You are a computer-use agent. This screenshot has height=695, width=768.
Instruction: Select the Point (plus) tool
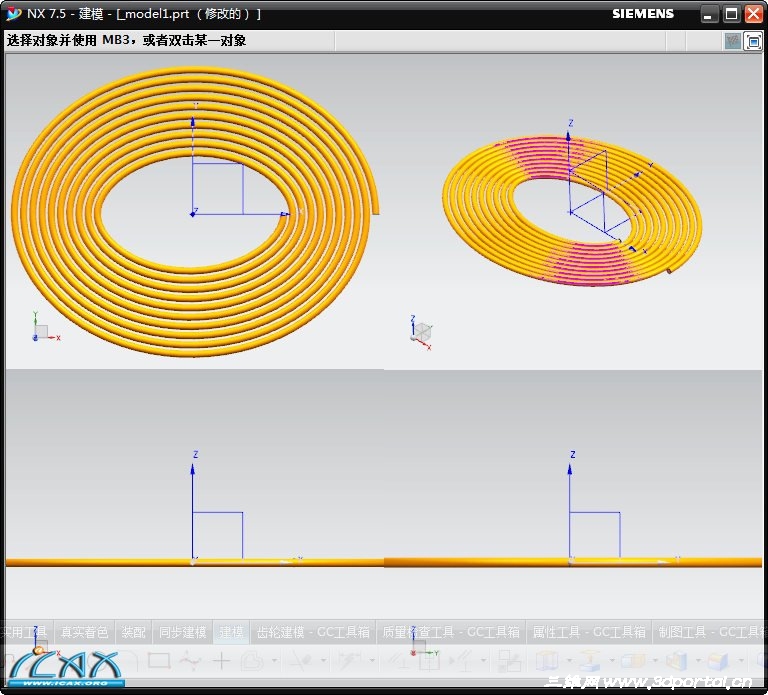tap(221, 661)
